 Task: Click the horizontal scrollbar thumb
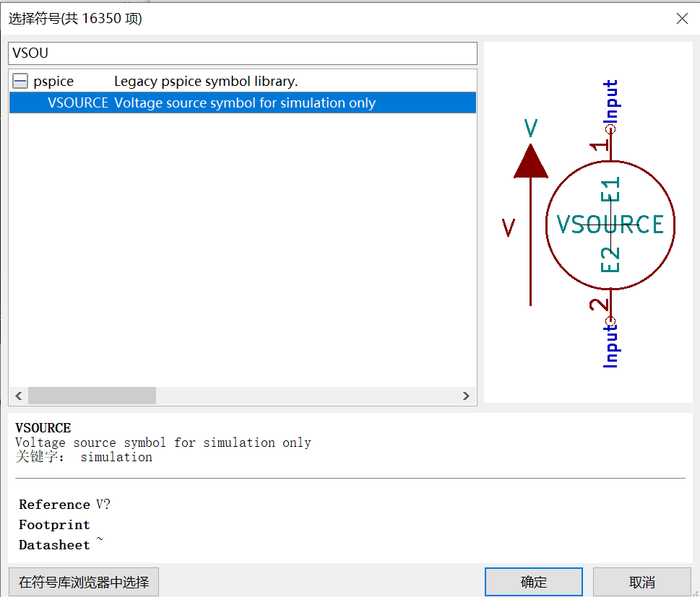pos(92,396)
